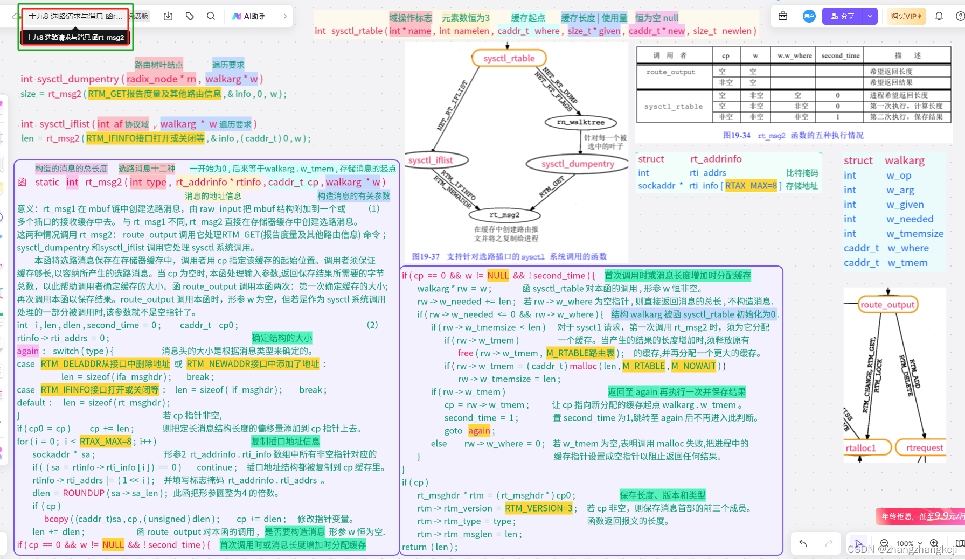
Task: Click the file title field in the top bar
Action: [75, 16]
